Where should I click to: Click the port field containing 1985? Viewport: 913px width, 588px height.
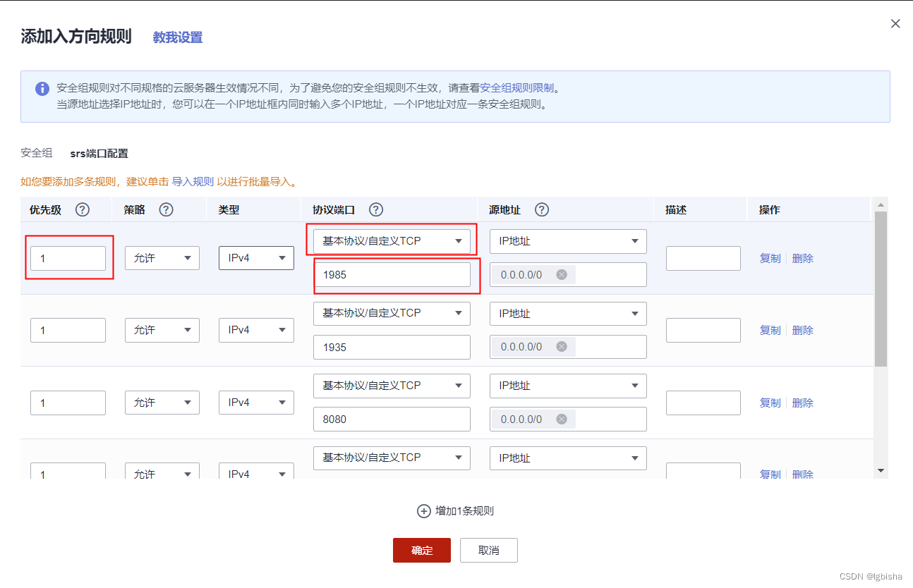[x=392, y=275]
